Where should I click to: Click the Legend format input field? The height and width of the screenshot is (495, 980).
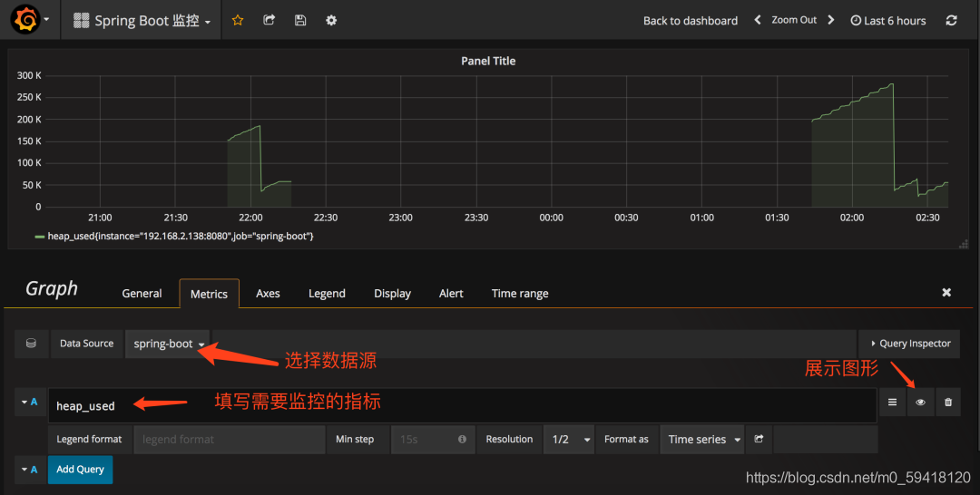(229, 439)
